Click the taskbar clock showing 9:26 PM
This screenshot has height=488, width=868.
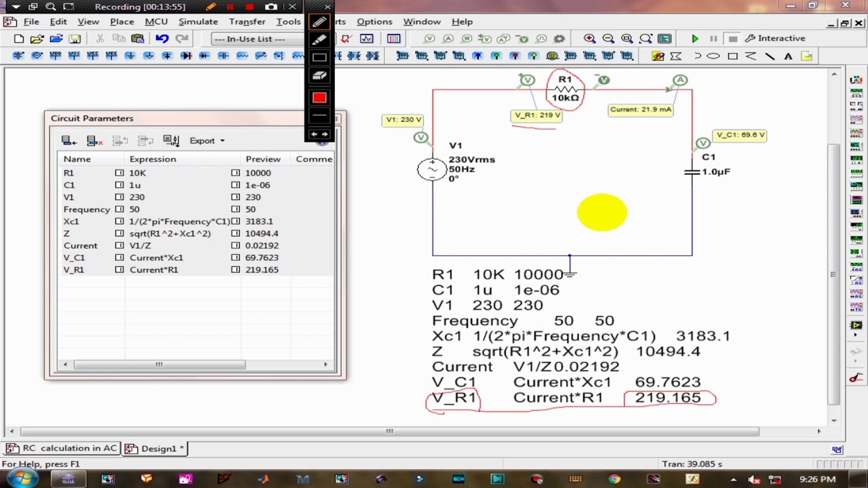pos(818,479)
